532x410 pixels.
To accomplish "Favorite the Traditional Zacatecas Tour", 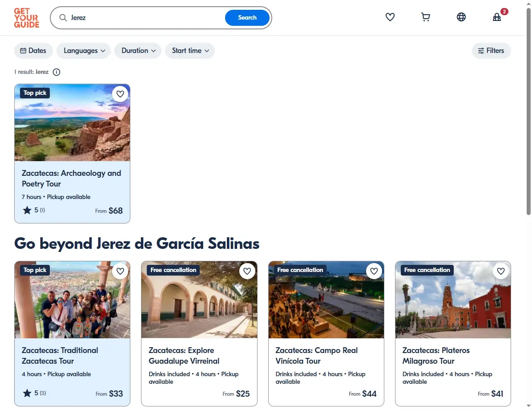I will click(120, 271).
